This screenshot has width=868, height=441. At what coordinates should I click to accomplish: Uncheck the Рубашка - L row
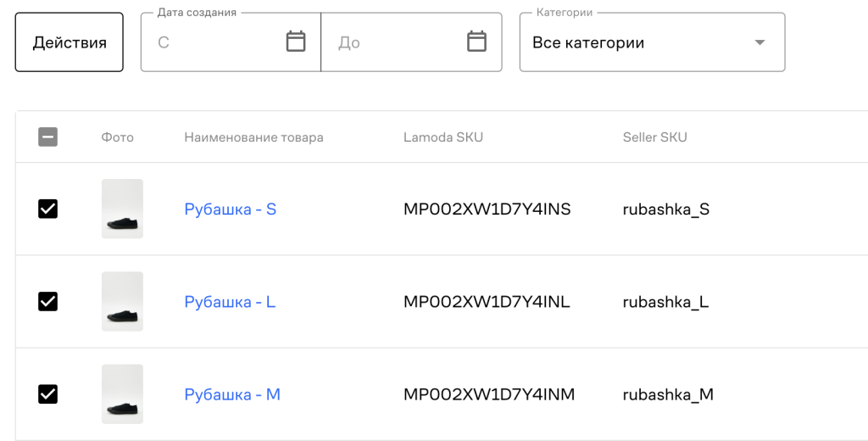coord(48,301)
